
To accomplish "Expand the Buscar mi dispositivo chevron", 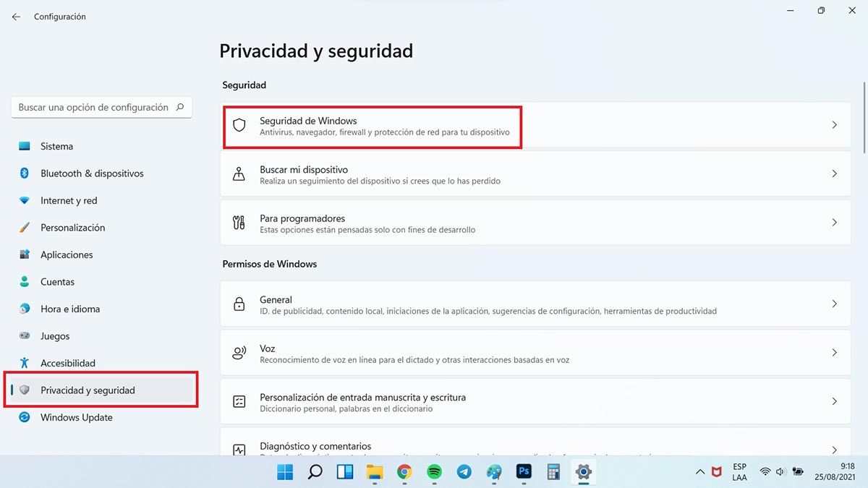I will pos(834,174).
